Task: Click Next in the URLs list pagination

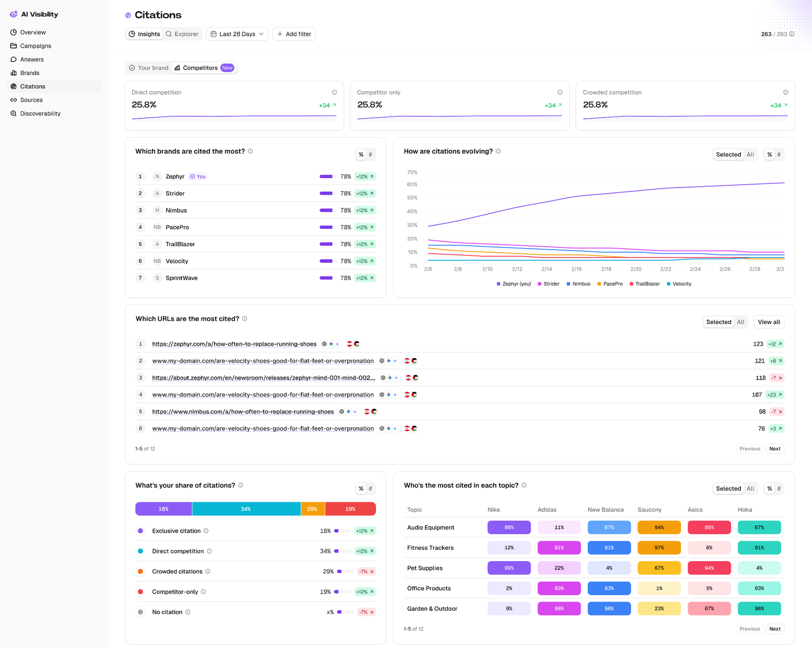Action: click(775, 449)
